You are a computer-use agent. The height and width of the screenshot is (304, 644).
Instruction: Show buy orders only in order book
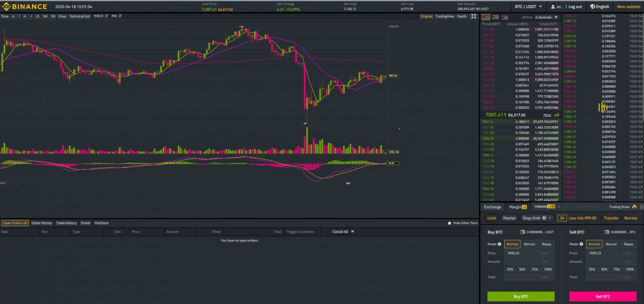(495, 17)
